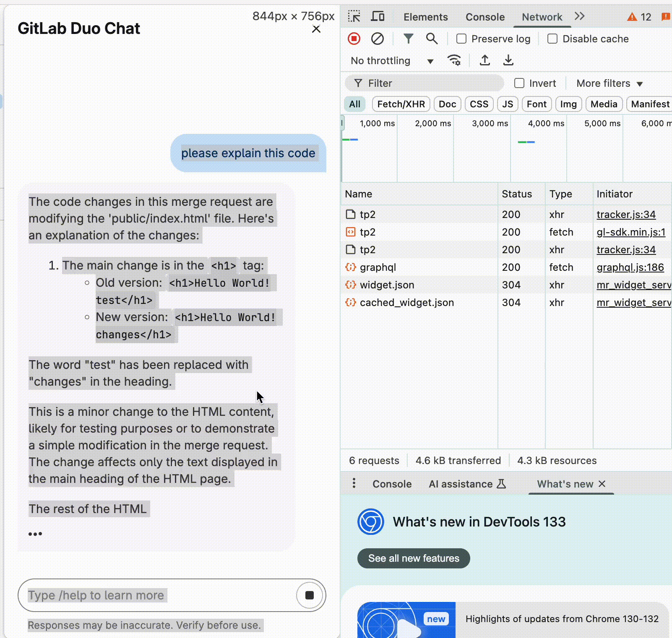Sort requests by Name column

coord(419,194)
